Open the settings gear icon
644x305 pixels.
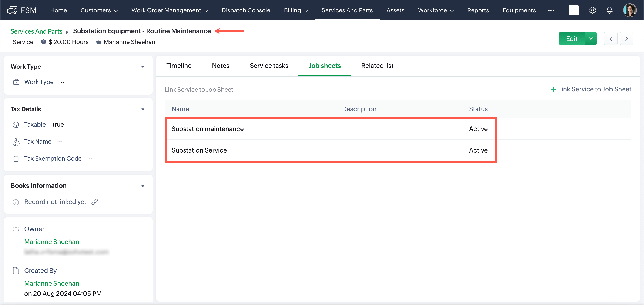pos(592,10)
